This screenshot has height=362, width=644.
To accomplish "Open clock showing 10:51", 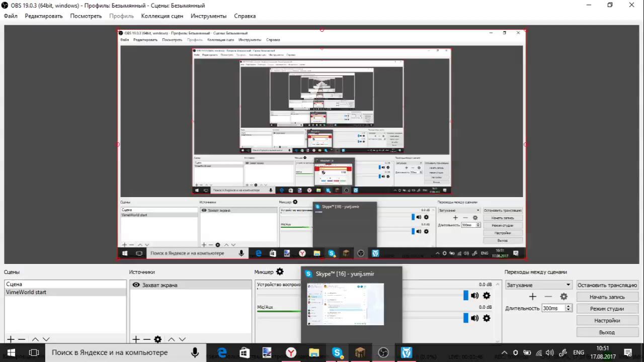I will 603,352.
